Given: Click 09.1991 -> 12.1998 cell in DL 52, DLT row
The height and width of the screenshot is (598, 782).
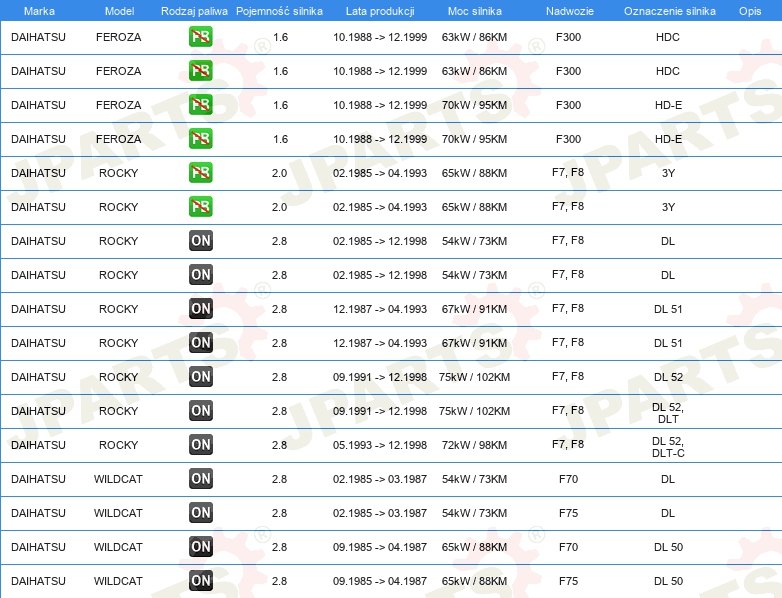Looking at the screenshot, I should point(380,411).
